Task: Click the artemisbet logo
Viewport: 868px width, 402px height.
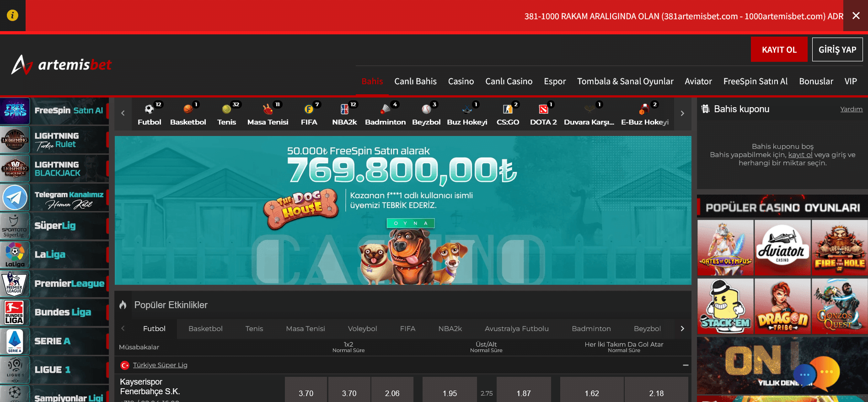Action: pyautogui.click(x=62, y=65)
